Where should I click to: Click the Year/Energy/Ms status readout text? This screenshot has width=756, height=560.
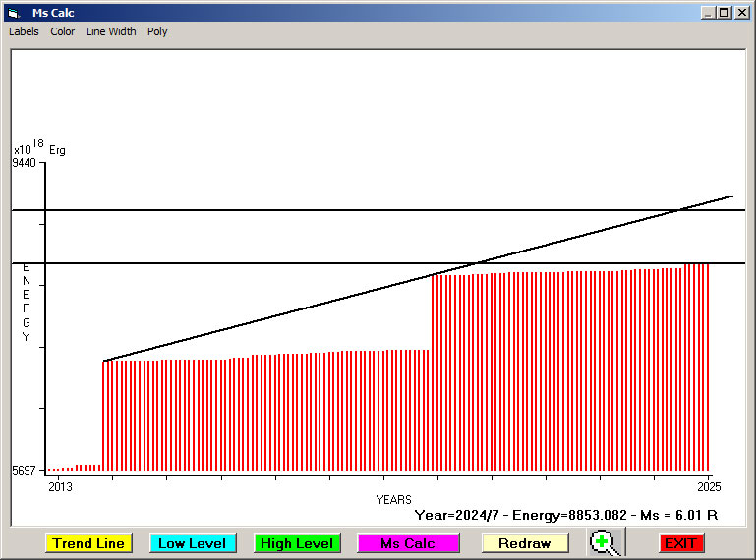[x=565, y=514]
